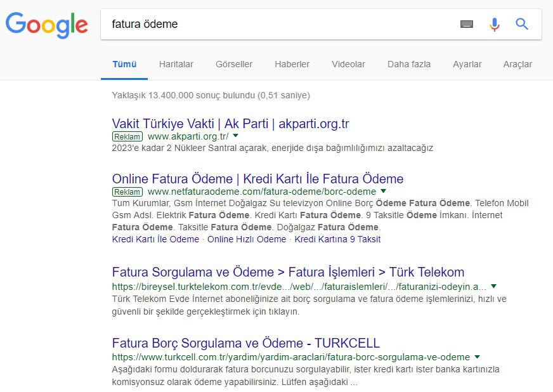
Task: Click the Kredi Kartı İle Ödeme sitelink
Action: (x=153, y=239)
